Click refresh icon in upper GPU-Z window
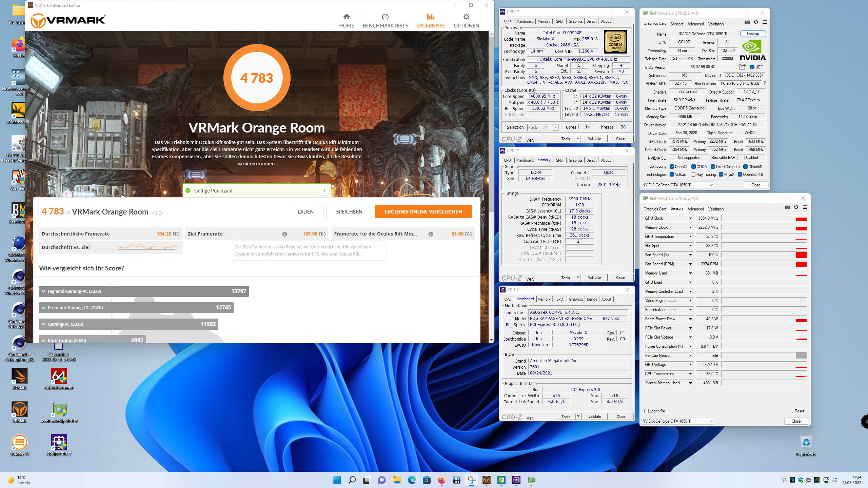Image resolution: width=868 pixels, height=488 pixels. pyautogui.click(x=756, y=22)
